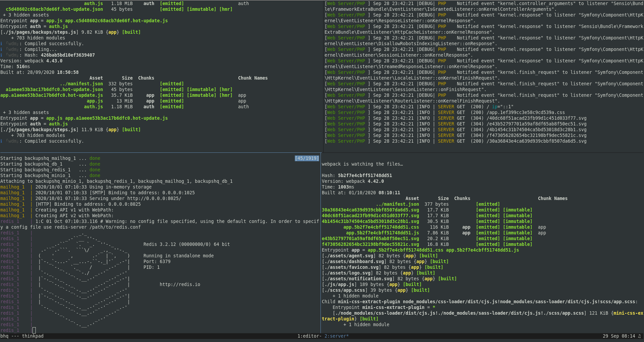Click the bhq session name in status bar

tap(4, 336)
